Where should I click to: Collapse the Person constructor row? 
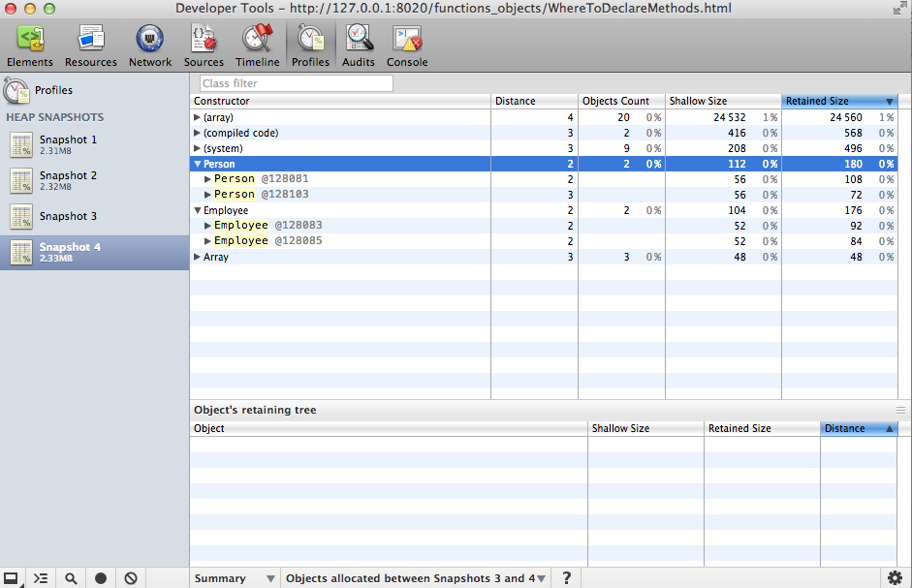coord(198,164)
